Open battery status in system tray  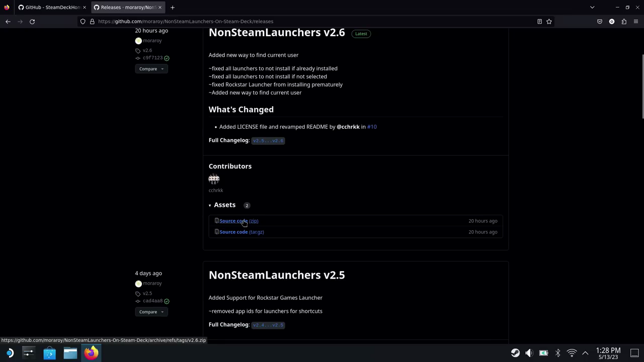(543, 353)
